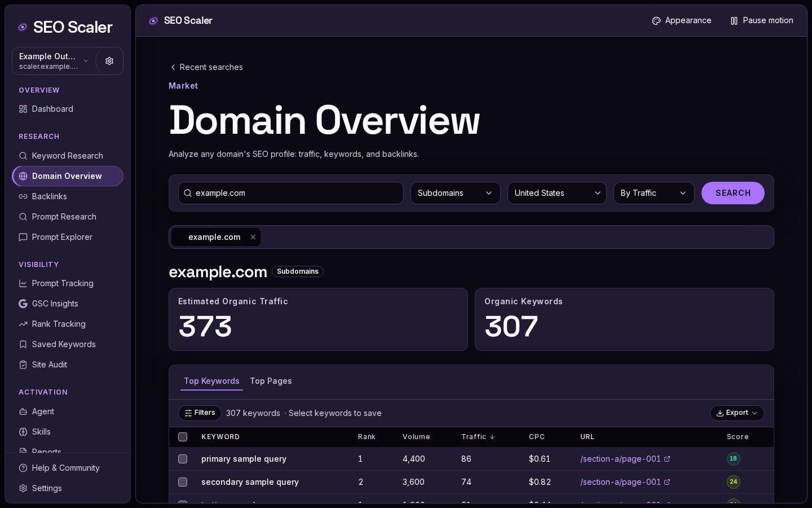Click the score badge 18

click(733, 459)
